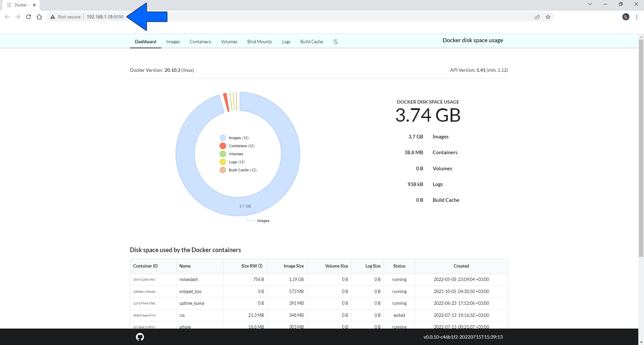Screen dimensions: 644x345
Task: Click the 1.19 GB image size value
Action: tap(296, 279)
